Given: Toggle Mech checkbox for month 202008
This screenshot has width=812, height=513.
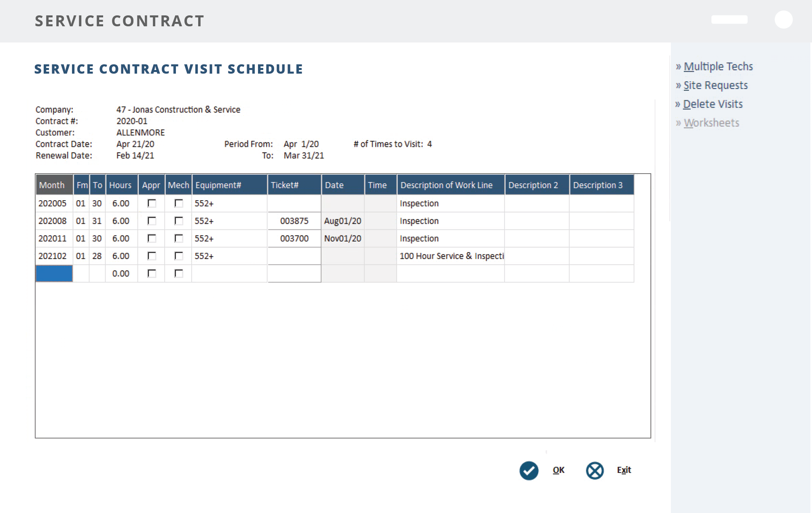Looking at the screenshot, I should pyautogui.click(x=178, y=221).
